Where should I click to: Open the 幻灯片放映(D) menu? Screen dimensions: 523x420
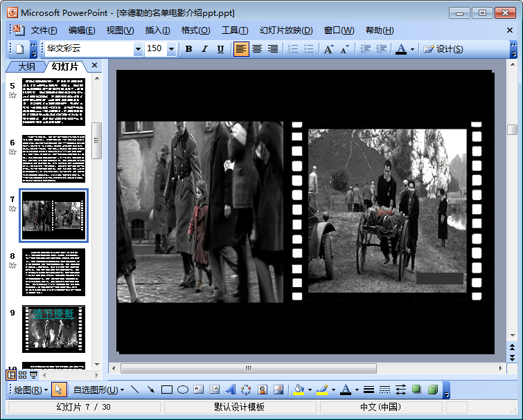(286, 30)
